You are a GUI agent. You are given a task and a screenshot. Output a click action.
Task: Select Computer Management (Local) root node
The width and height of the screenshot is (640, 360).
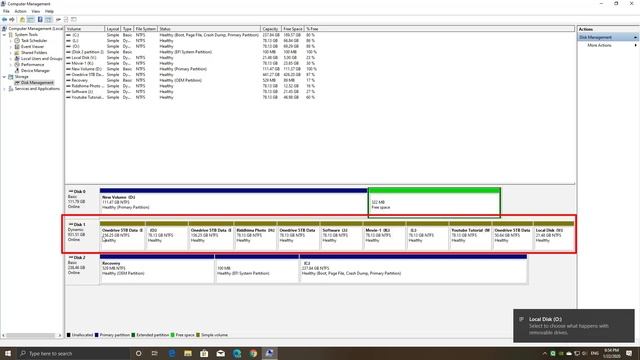tap(35, 29)
